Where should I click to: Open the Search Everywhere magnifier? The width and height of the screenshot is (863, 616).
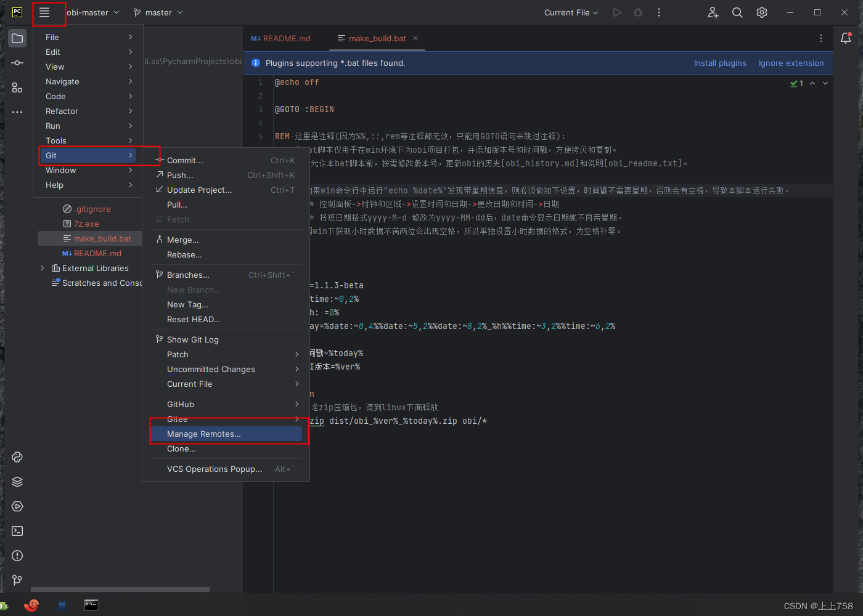coord(737,12)
